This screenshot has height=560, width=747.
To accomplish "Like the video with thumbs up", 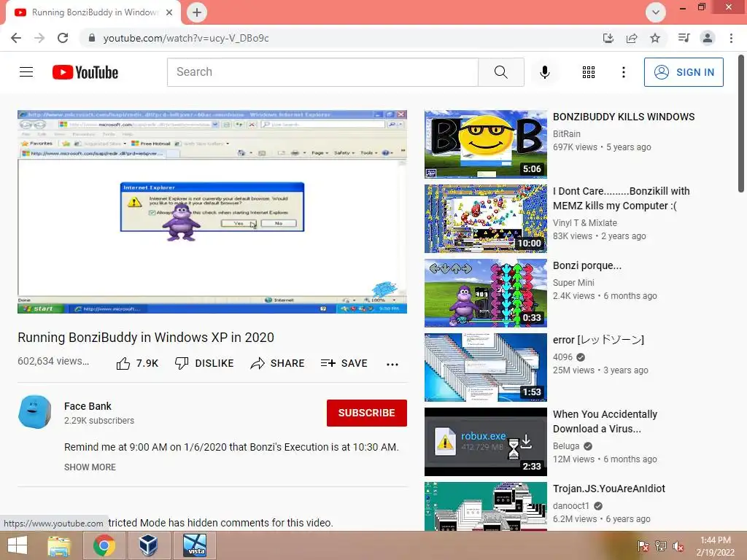I will [x=137, y=363].
